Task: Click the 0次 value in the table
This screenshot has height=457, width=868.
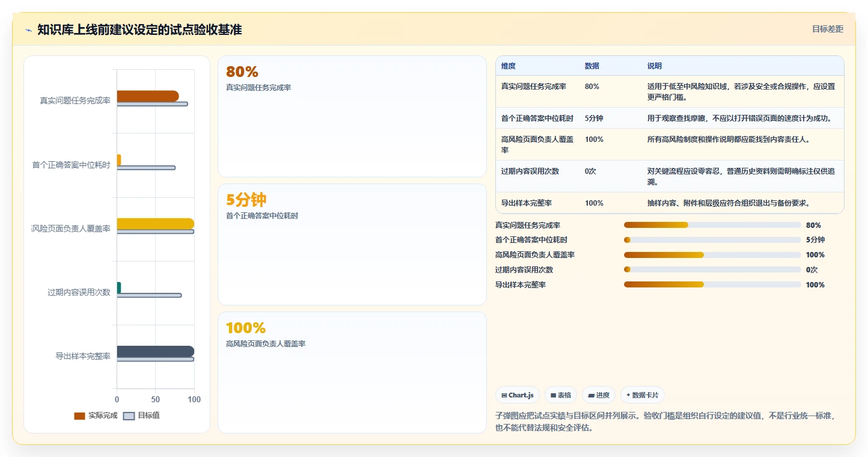Action: pyautogui.click(x=590, y=171)
